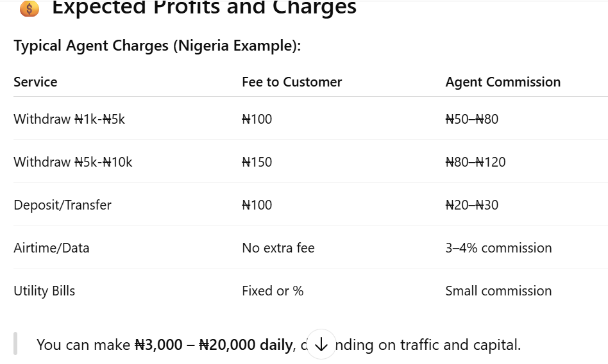The height and width of the screenshot is (364, 608).
Task: Click the Utility Bills service cell
Action: point(44,291)
